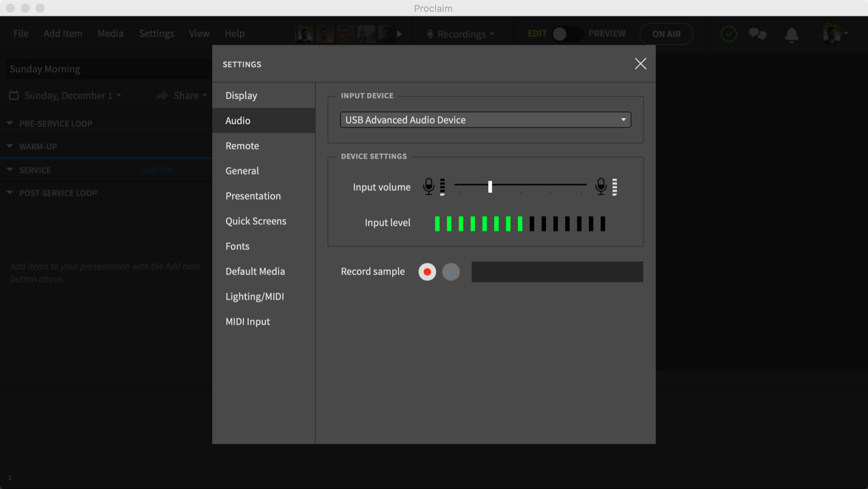Open the input device dropdown
The width and height of the screenshot is (868, 489).
(x=485, y=120)
